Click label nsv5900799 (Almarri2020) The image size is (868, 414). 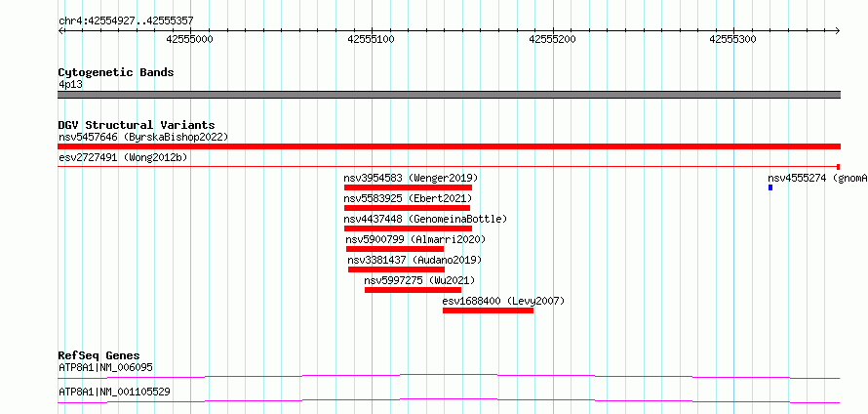415,240
